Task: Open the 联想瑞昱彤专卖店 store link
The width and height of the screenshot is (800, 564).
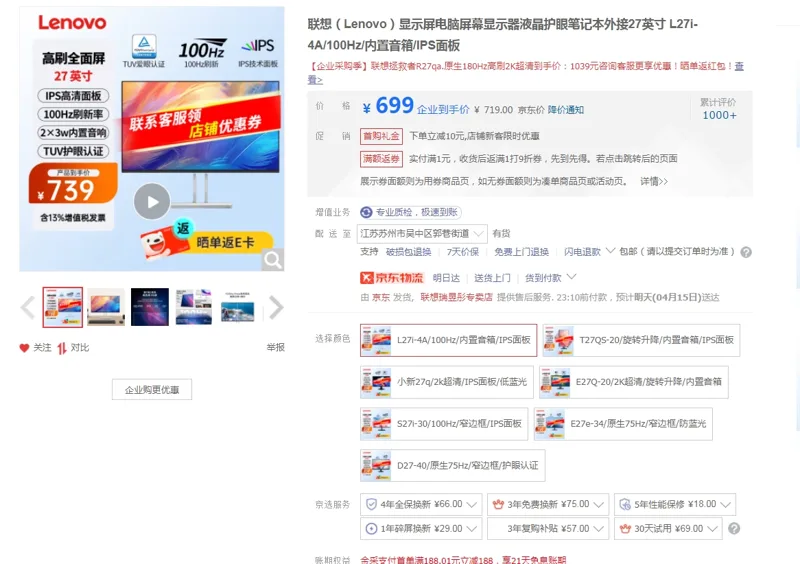Action: coord(456,297)
